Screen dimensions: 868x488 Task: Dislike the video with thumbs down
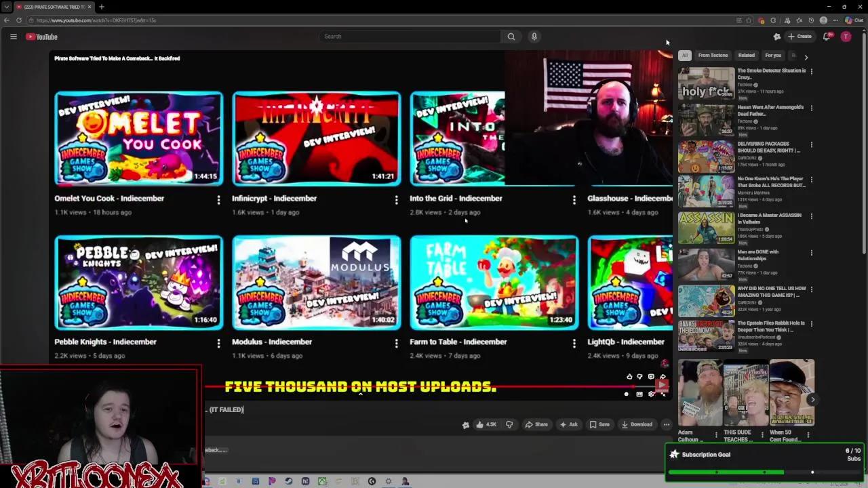tap(509, 424)
